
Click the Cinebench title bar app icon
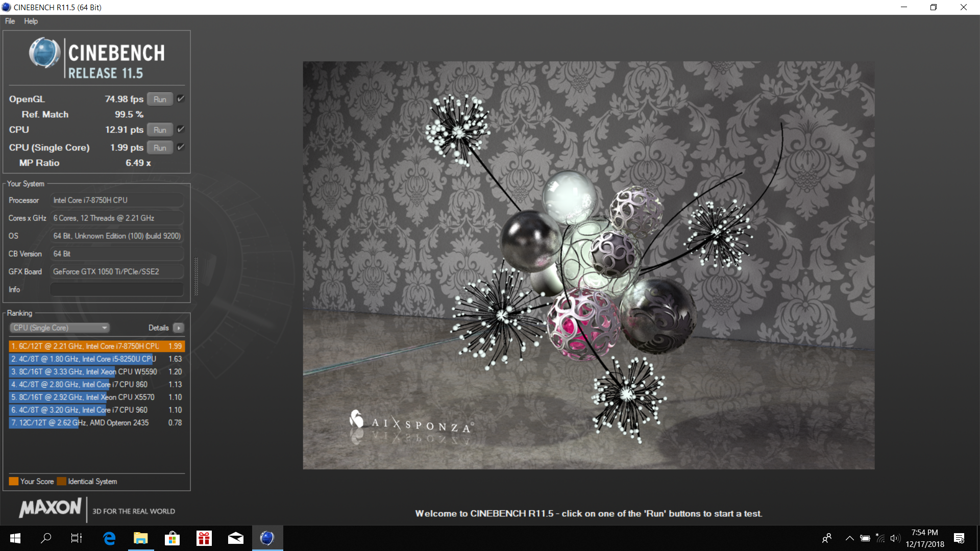coord(7,7)
